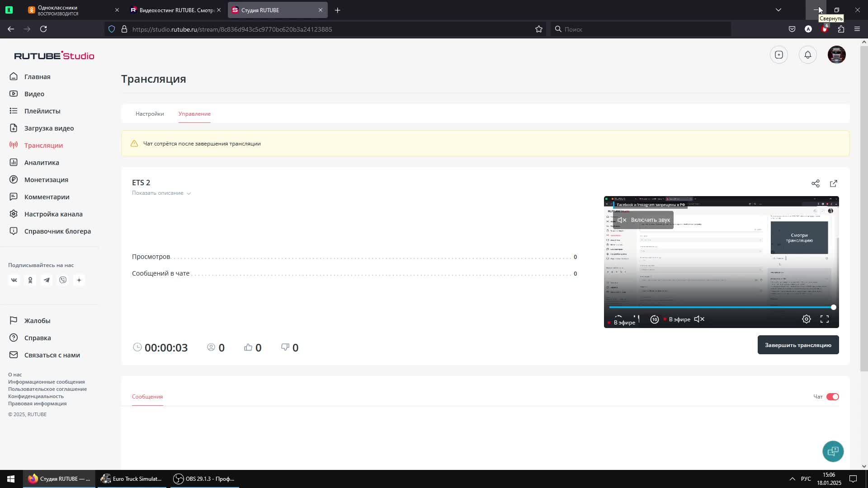Image resolution: width=868 pixels, height=488 pixels.
Task: Reload the current page
Action: [43, 29]
